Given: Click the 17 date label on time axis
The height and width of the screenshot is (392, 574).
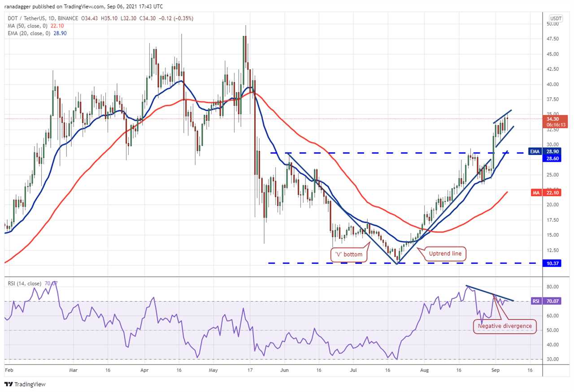Looking at the screenshot, I should click(x=250, y=371).
